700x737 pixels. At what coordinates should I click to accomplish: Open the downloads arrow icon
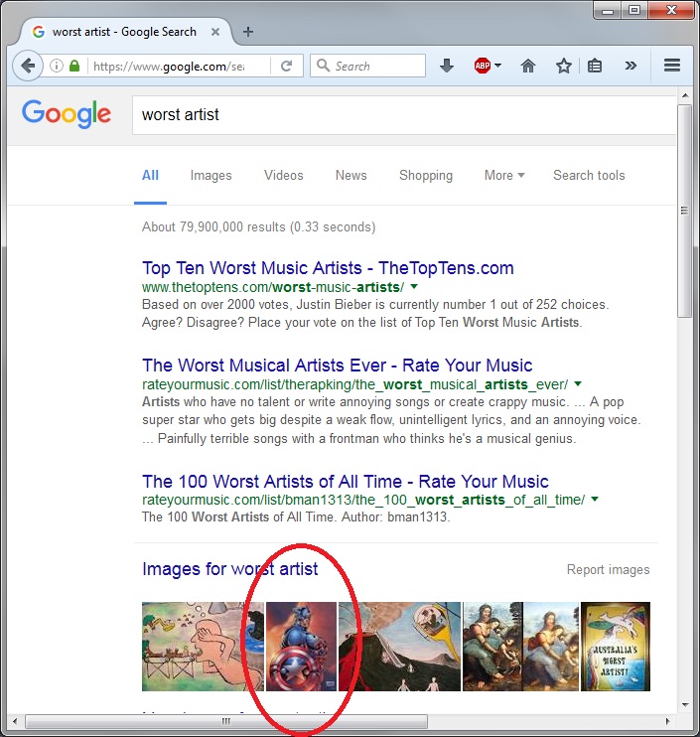pos(447,67)
